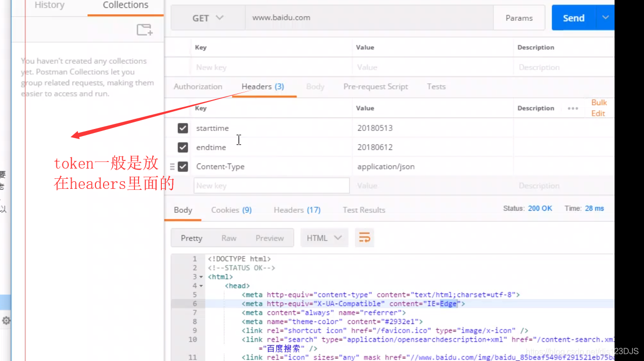Uncheck the endtime header checkbox

click(183, 147)
